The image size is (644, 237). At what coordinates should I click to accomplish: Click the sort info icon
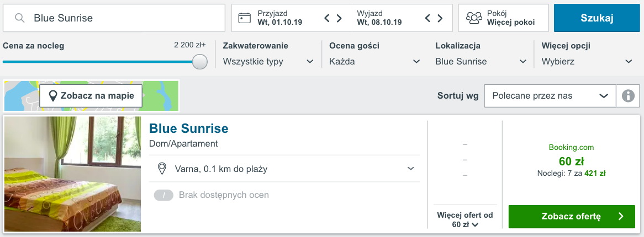[628, 96]
